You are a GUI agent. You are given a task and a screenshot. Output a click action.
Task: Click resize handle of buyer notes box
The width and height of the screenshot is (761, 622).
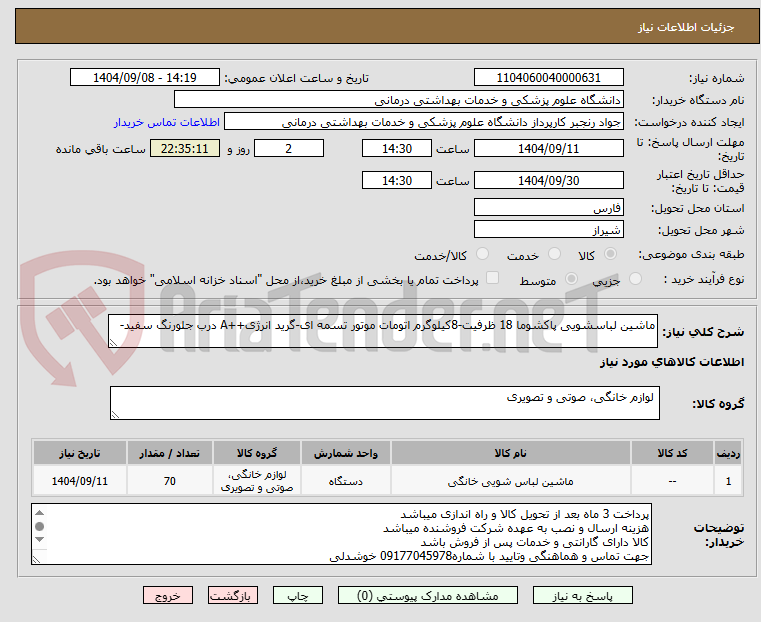point(36,559)
